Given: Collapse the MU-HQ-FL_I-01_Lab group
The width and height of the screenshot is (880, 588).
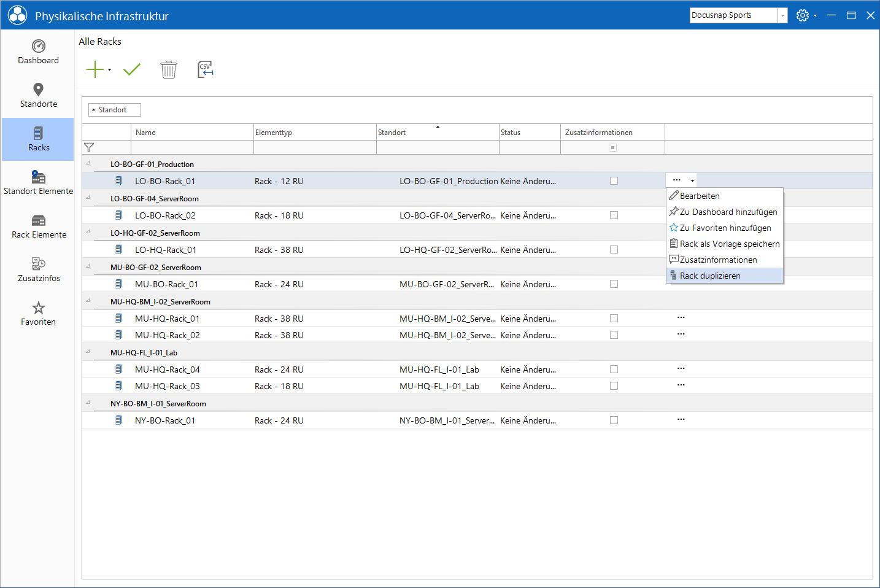Looking at the screenshot, I should [x=88, y=352].
